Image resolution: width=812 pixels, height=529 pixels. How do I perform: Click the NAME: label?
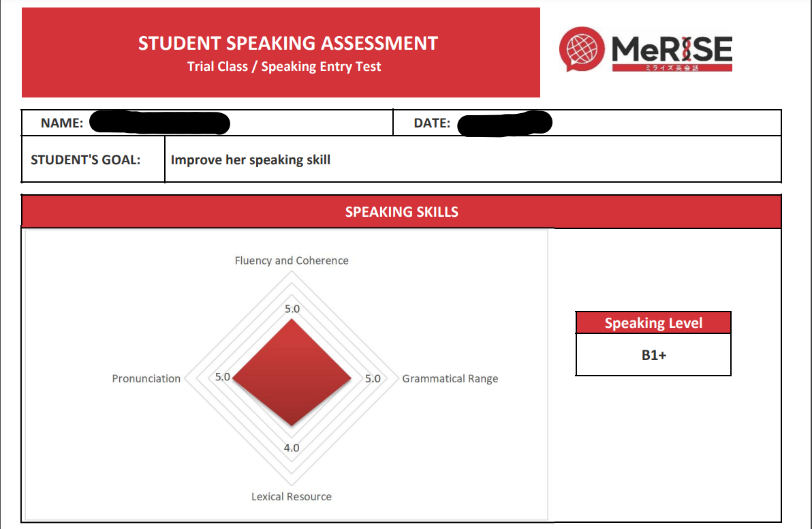pos(62,123)
